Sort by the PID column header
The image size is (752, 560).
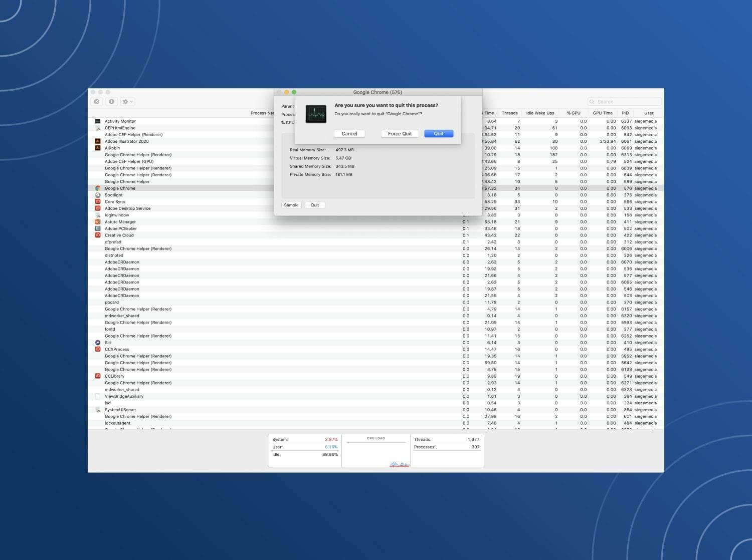[625, 113]
